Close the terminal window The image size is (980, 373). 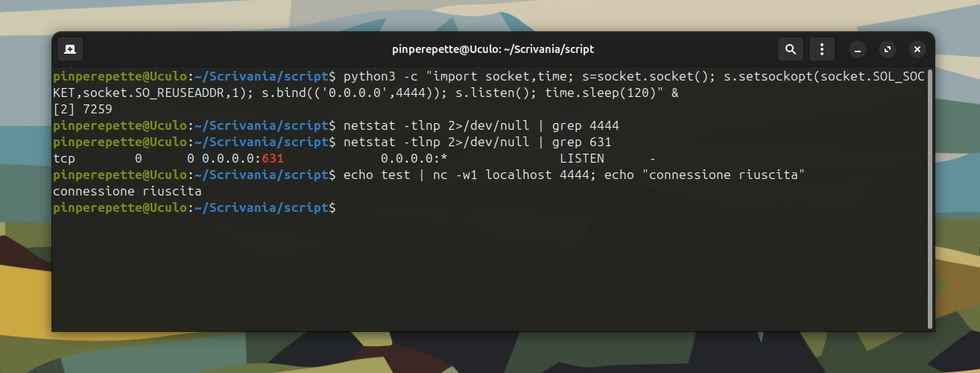coord(917,50)
